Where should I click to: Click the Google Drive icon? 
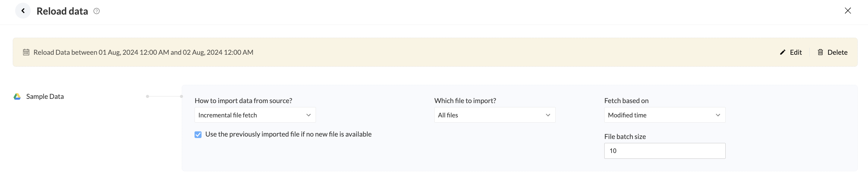coord(17,96)
